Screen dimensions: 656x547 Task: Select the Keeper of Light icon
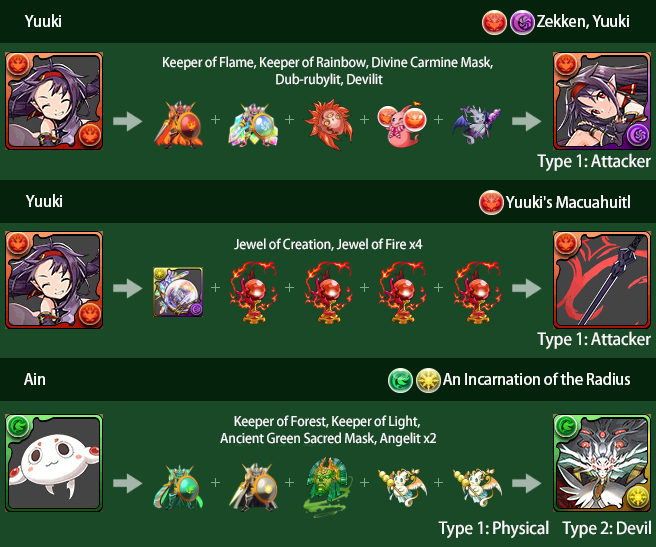(x=254, y=487)
